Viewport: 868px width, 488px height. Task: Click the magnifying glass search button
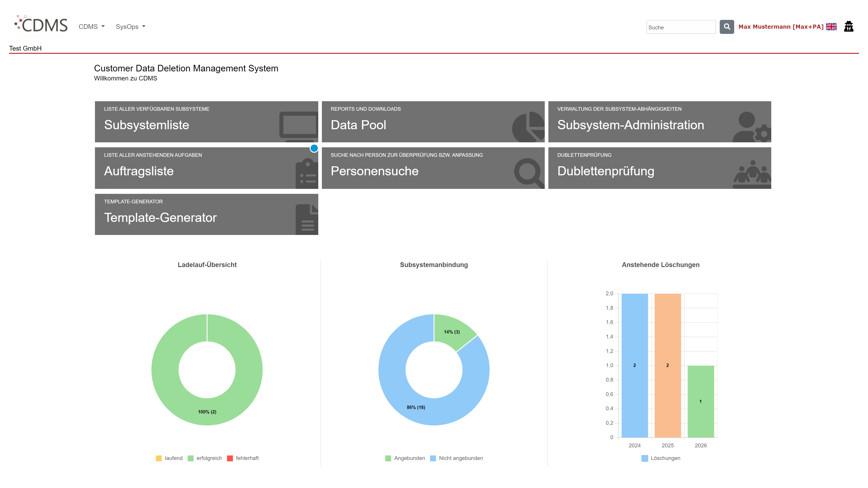(726, 27)
